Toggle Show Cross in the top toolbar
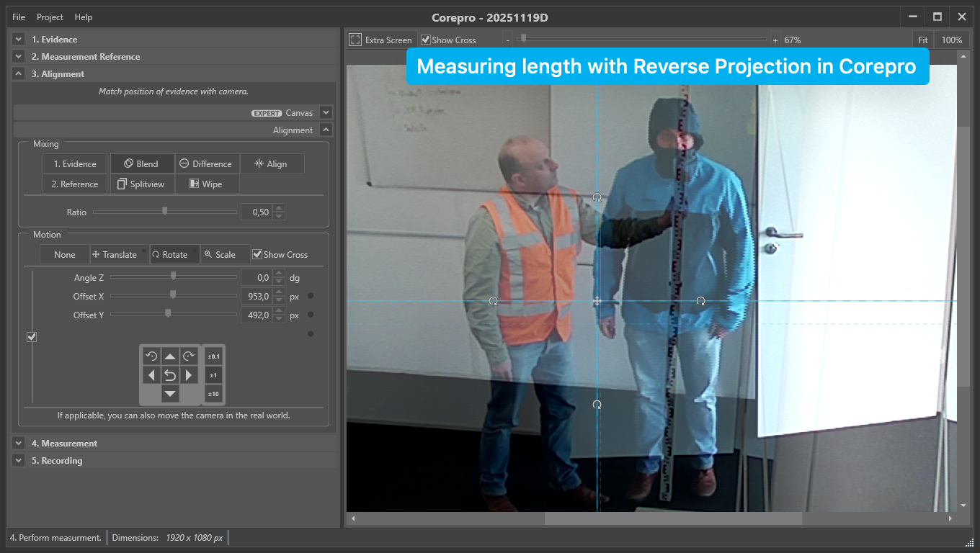 (x=425, y=40)
